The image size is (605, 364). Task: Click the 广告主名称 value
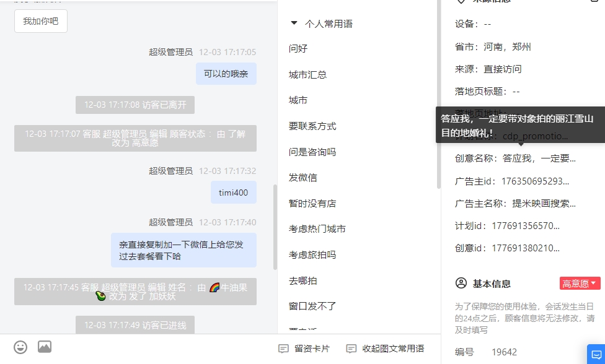click(544, 204)
